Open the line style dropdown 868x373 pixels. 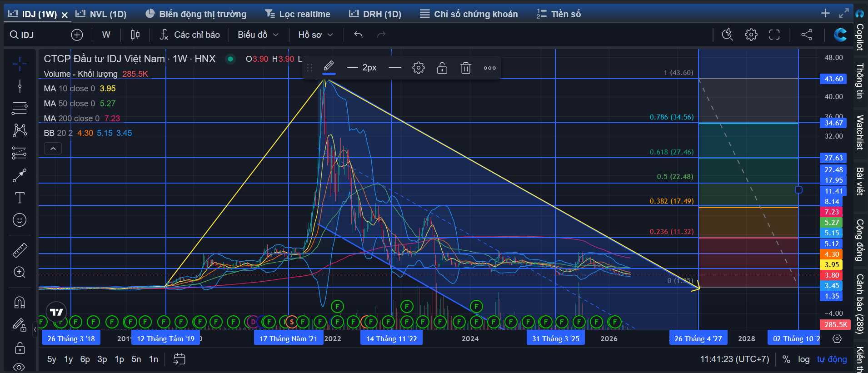[395, 68]
